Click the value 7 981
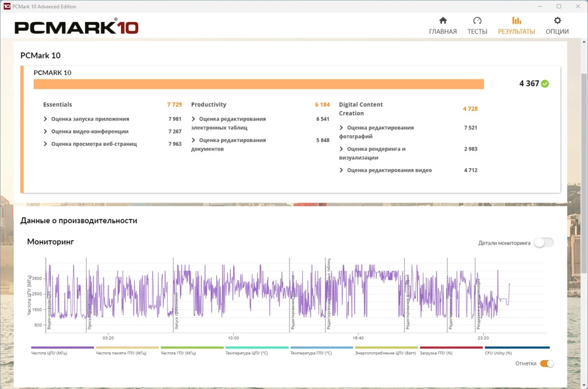The height and width of the screenshot is (389, 588). [x=175, y=119]
